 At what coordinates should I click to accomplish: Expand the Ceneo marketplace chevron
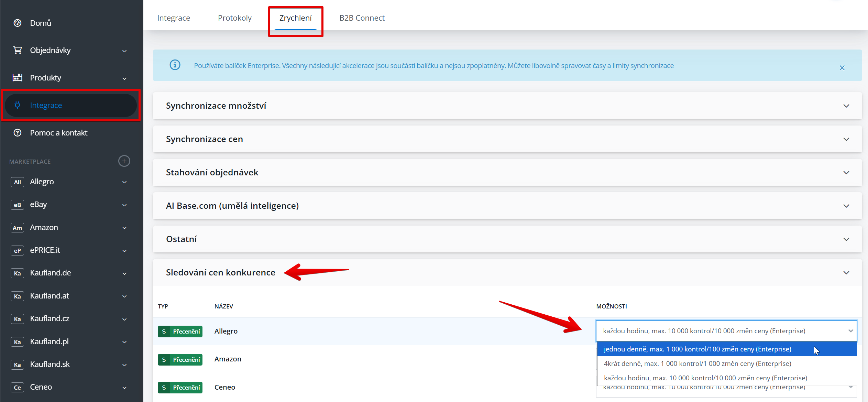[124, 388]
